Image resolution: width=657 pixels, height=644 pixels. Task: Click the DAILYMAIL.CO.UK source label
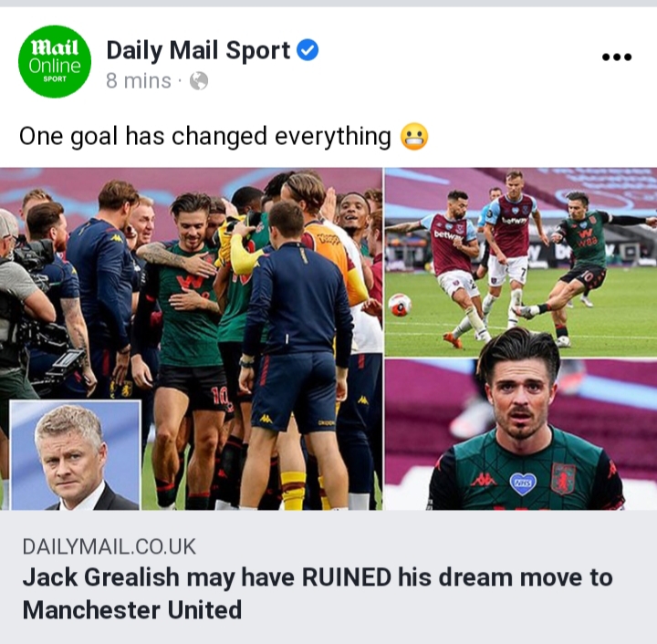pyautogui.click(x=109, y=547)
